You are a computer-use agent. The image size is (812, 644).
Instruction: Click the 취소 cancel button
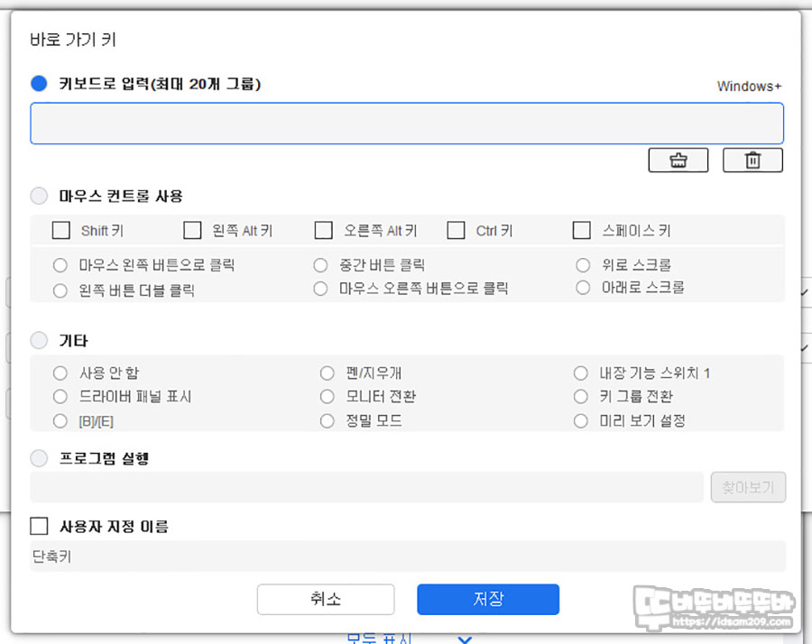326,600
